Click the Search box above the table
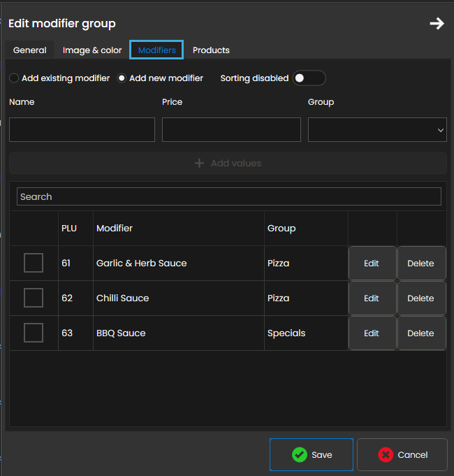 [x=228, y=196]
